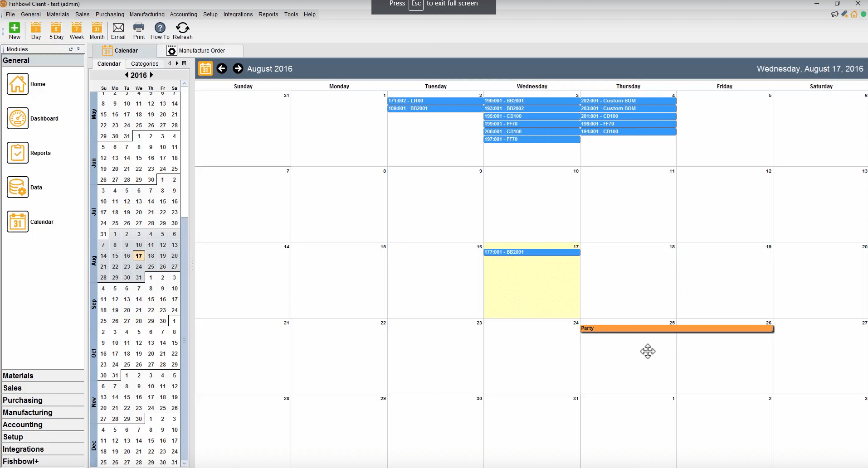868x468 pixels.
Task: Print the calendar
Action: pyautogui.click(x=139, y=30)
